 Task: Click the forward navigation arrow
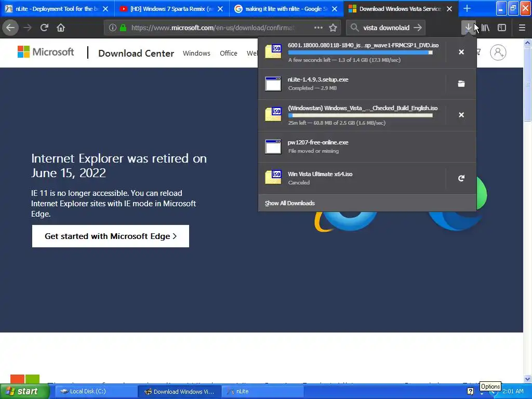pyautogui.click(x=28, y=28)
